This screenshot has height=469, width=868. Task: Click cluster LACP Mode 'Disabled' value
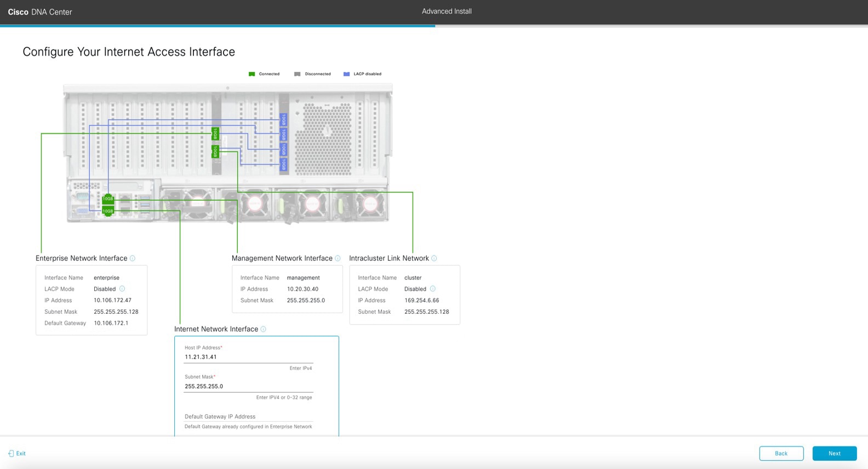(415, 289)
